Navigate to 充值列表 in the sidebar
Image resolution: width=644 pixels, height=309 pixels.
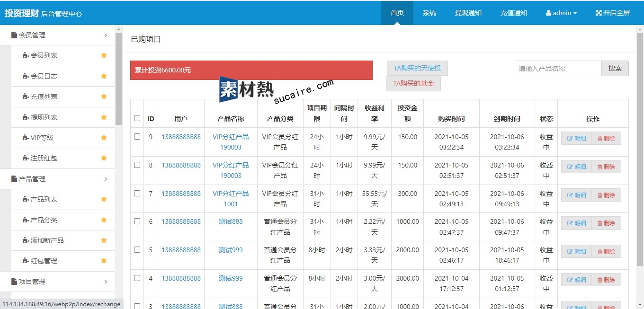[x=44, y=97]
